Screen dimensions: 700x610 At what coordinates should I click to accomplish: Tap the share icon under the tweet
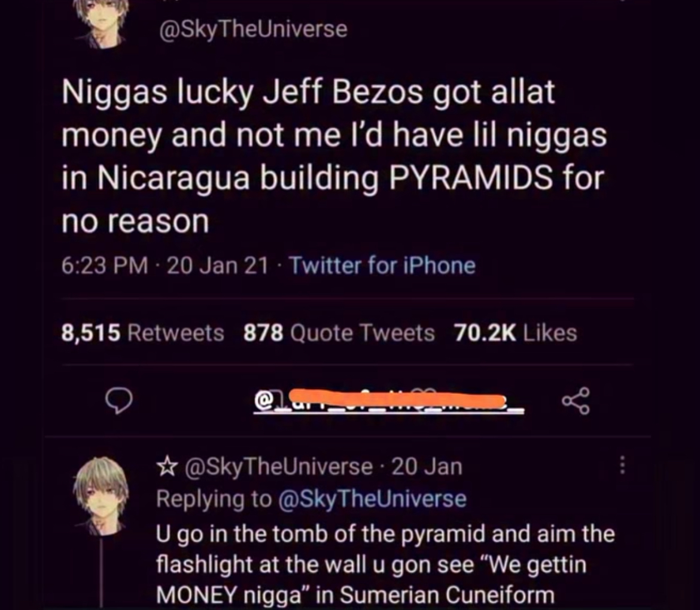576,400
